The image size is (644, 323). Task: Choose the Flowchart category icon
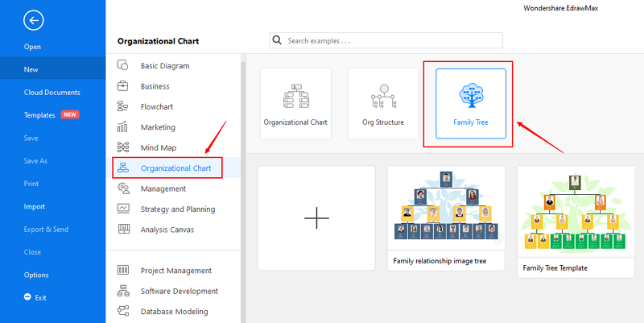123,106
